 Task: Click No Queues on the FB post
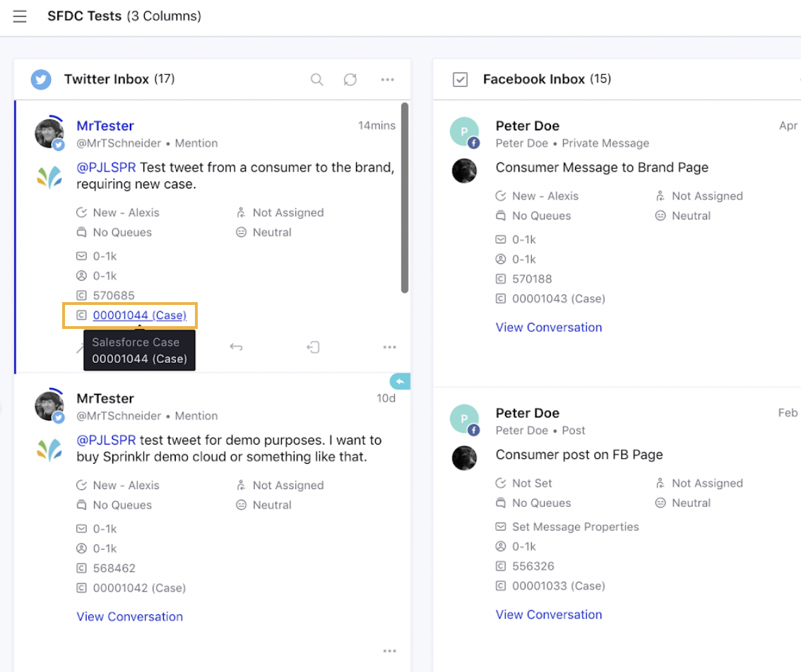(542, 503)
